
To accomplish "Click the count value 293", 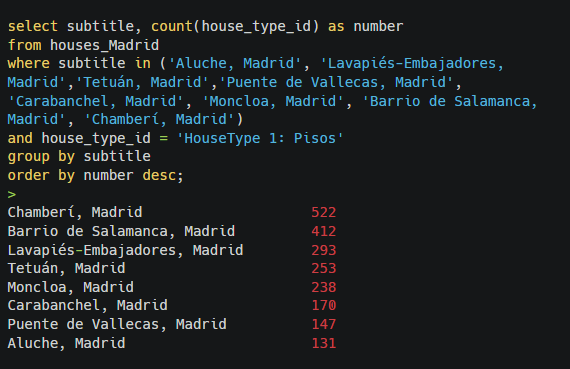I will click(x=324, y=250).
